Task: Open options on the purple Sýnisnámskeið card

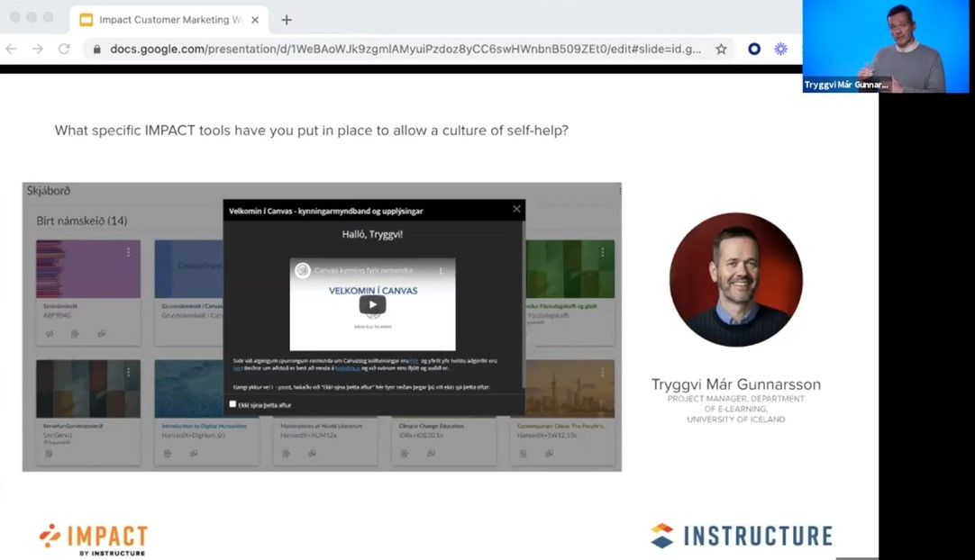Action: pos(128,252)
